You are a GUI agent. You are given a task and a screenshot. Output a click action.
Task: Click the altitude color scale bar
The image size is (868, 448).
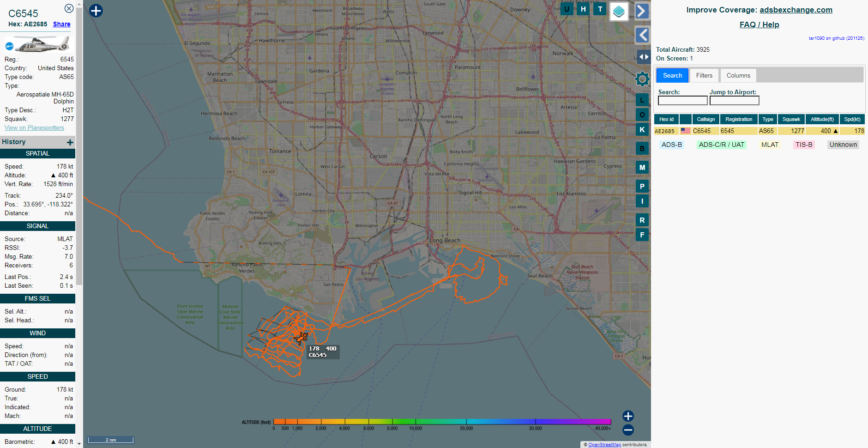coord(442,422)
